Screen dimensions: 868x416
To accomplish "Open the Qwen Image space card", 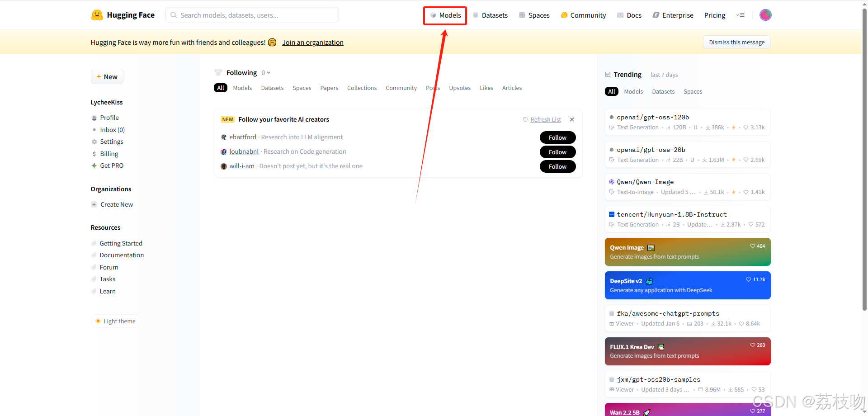I will (687, 252).
